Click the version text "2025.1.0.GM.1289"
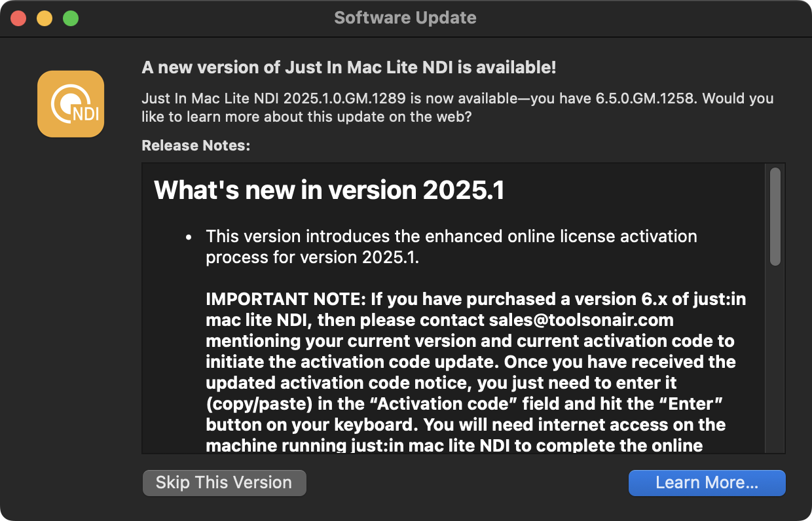Image resolution: width=812 pixels, height=521 pixels. point(345,99)
